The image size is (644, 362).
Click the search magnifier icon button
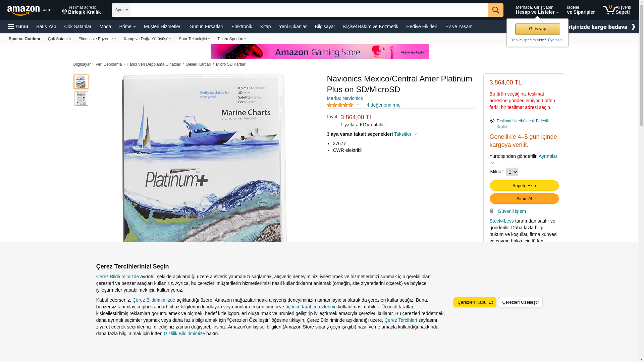tap(496, 10)
